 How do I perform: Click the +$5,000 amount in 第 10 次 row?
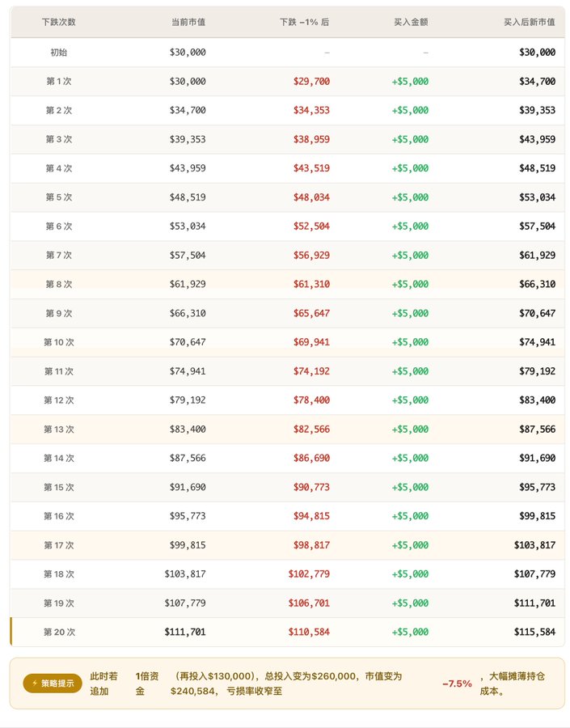coord(411,342)
